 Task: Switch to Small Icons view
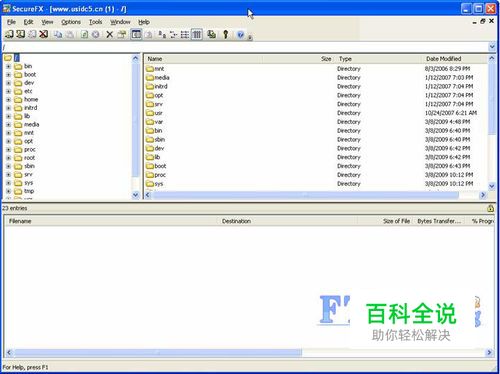click(x=173, y=34)
